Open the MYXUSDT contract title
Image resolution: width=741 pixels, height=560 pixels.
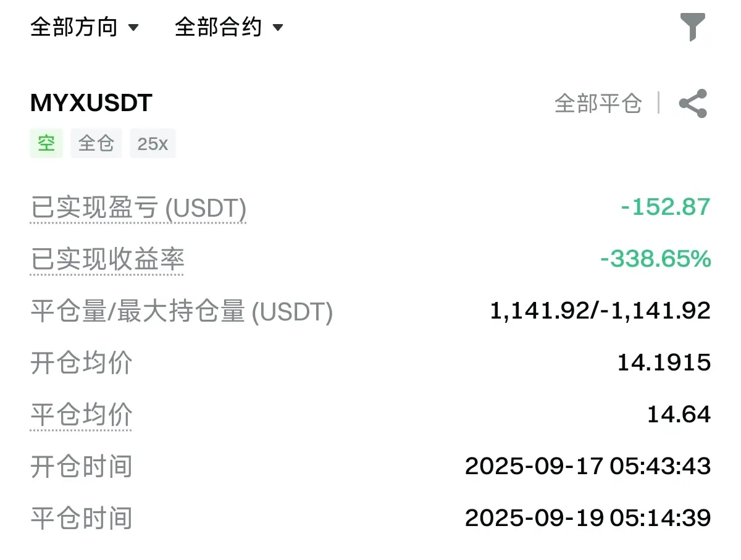click(91, 103)
